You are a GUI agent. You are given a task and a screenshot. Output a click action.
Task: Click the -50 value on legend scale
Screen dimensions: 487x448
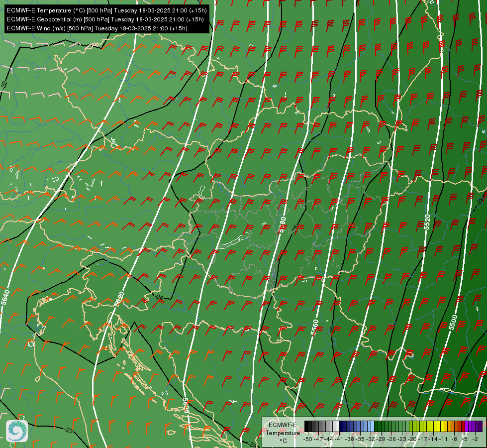[308, 439]
